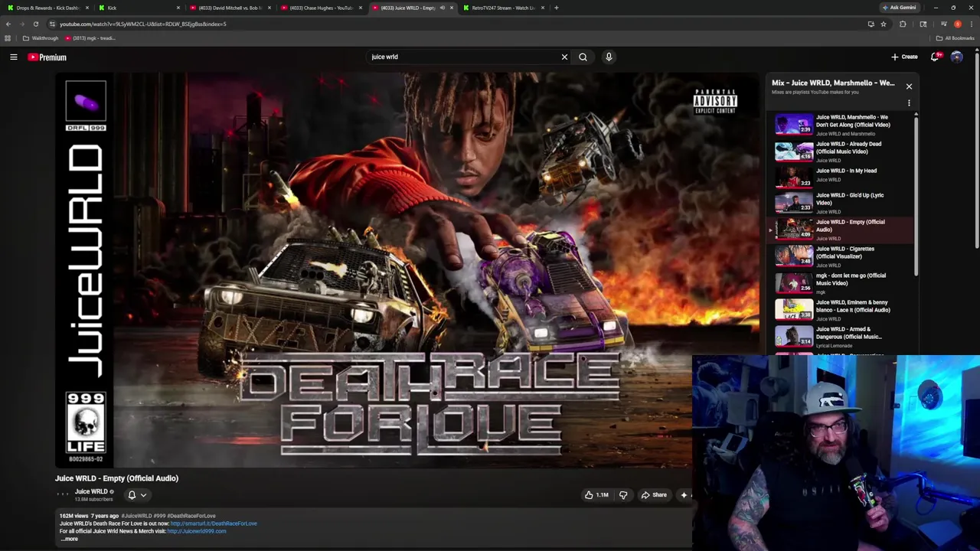Image resolution: width=980 pixels, height=551 pixels.
Task: Open the browser extensions puzzle icon
Action: pyautogui.click(x=903, y=24)
